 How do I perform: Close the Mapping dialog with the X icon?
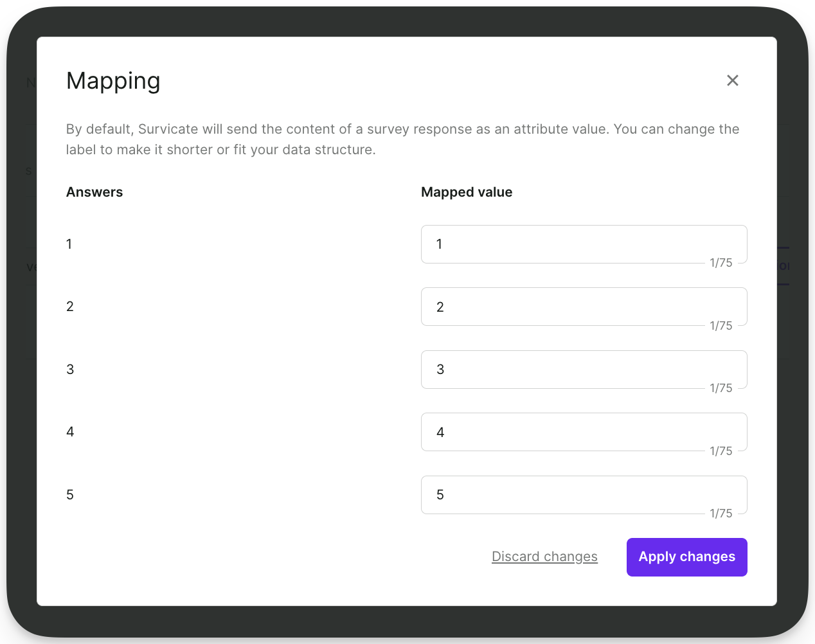click(x=732, y=80)
